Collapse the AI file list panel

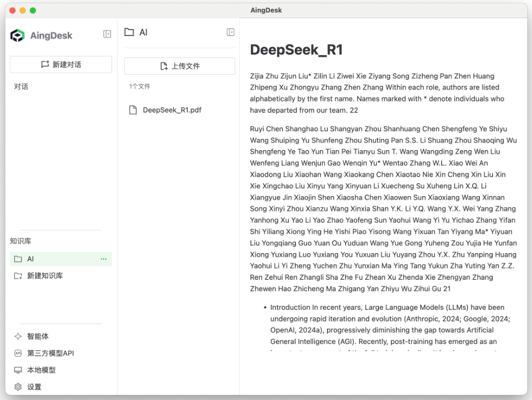231,33
